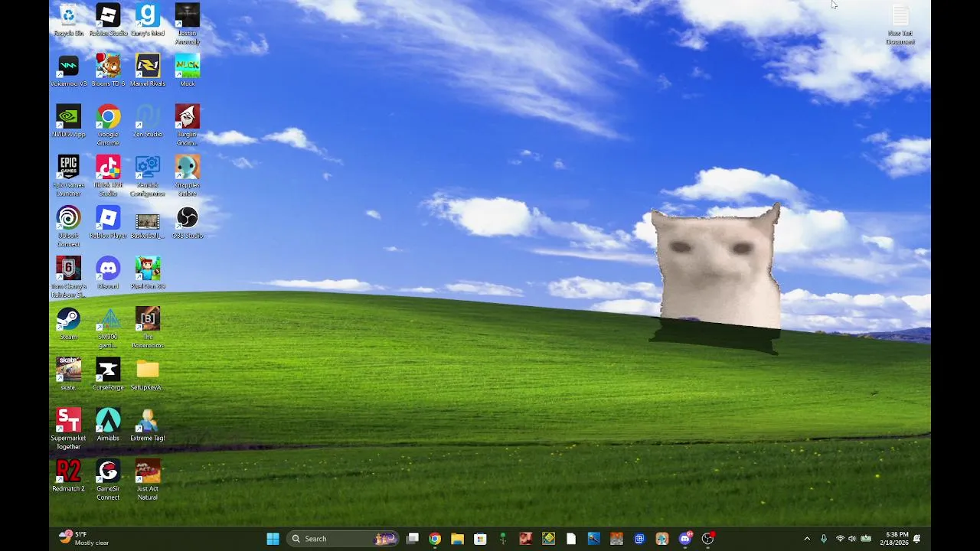Viewport: 980px width, 551px height.
Task: Select the Xenlink Configurator desktop shortcut
Action: [x=148, y=177]
